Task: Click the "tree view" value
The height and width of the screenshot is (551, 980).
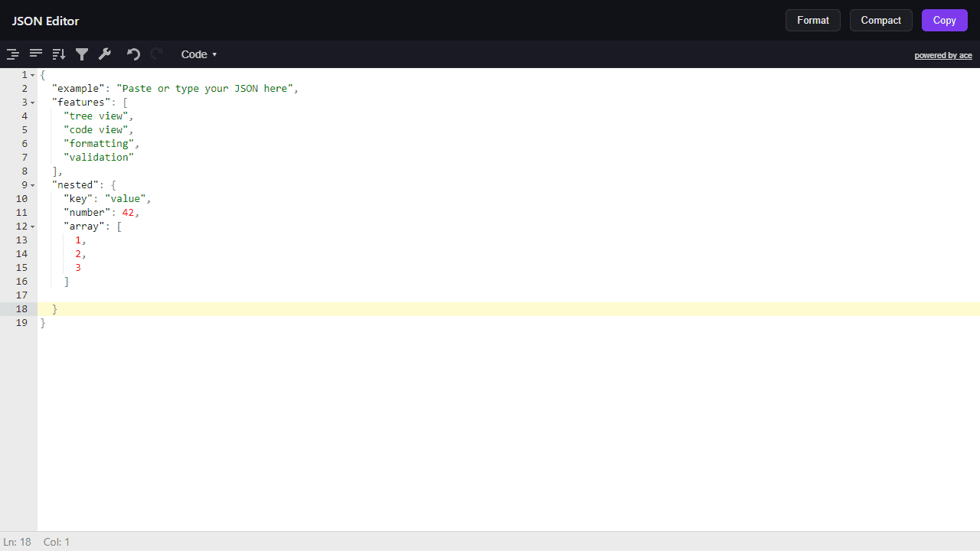Action: (x=96, y=116)
